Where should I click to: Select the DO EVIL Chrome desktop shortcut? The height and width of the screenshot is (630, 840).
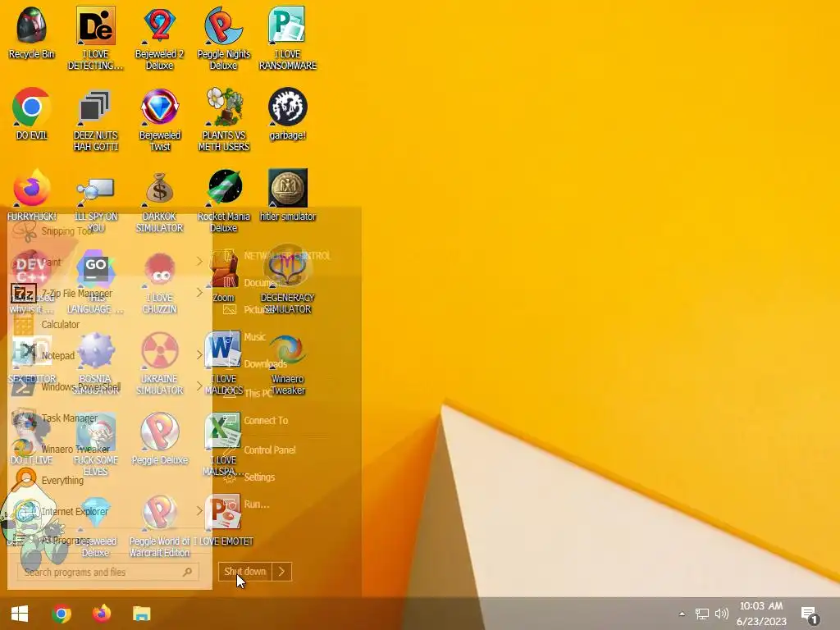pyautogui.click(x=32, y=113)
